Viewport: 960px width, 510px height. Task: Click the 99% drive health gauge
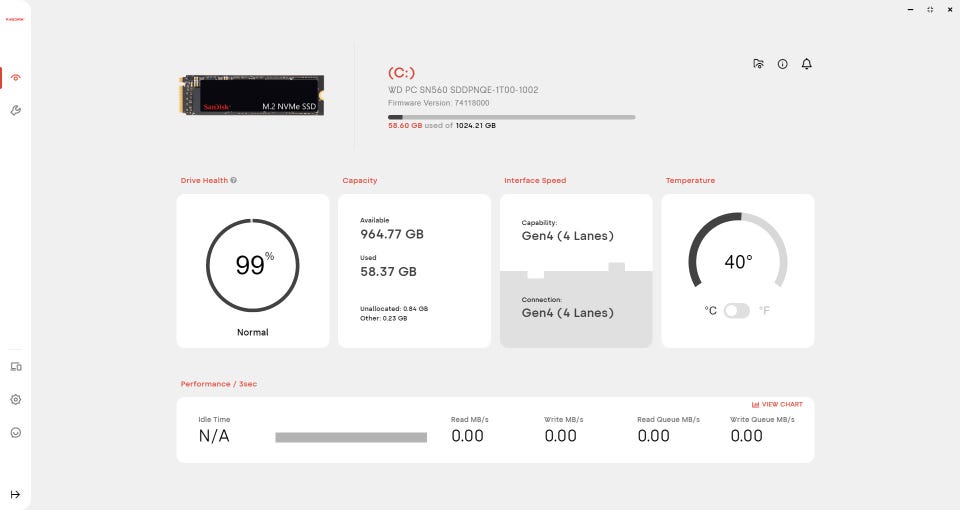tap(253, 266)
